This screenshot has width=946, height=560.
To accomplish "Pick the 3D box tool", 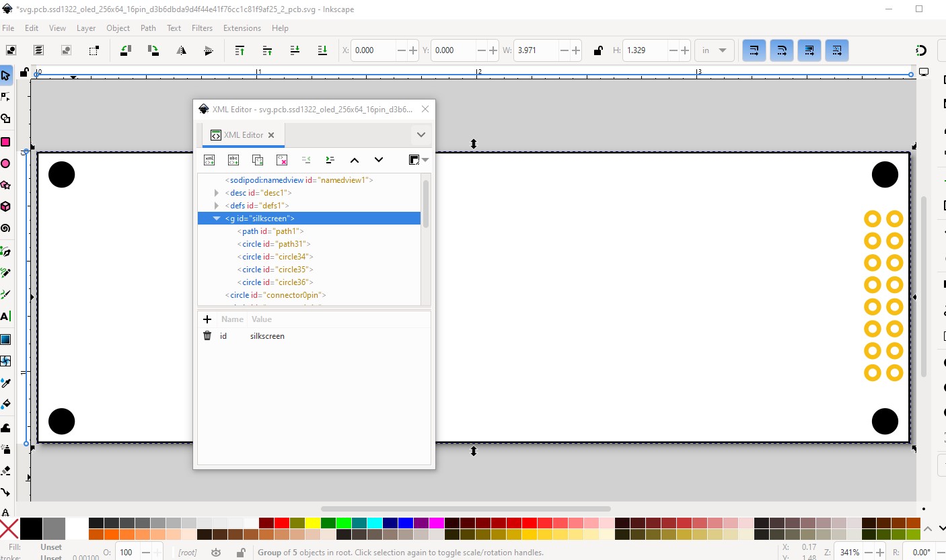I will [x=5, y=206].
